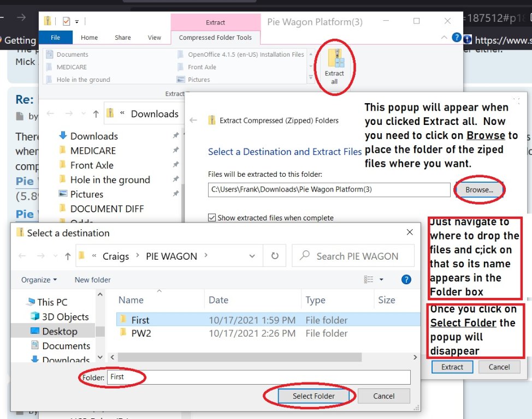Click the up arrow in Select a destination
This screenshot has width=532, height=419.
67,256
